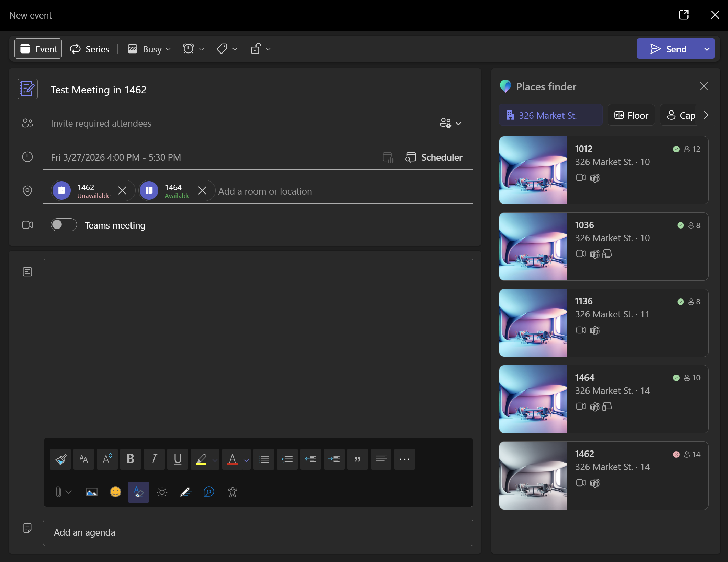Insert a picture using the image icon
Screen dimensions: 728x562
click(92, 492)
